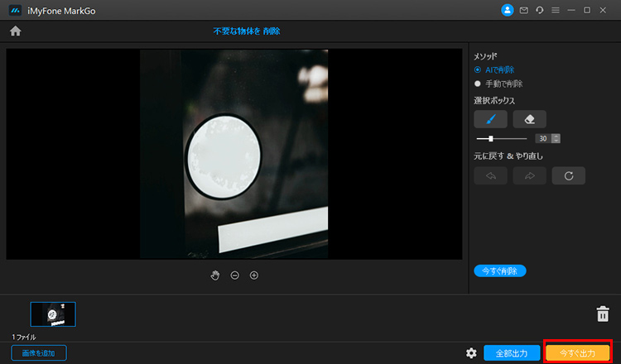This screenshot has width=621, height=364.
Task: Click the undo arrow button
Action: (x=490, y=175)
